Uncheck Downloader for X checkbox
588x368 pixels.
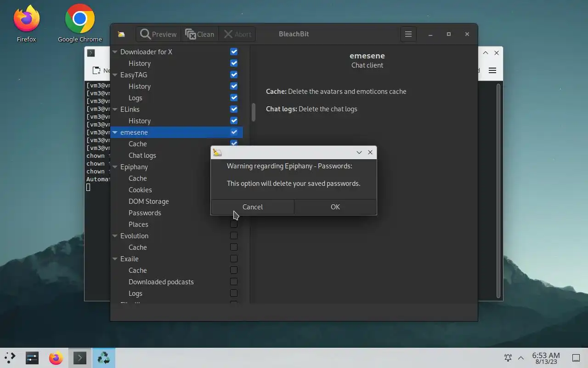[234, 52]
